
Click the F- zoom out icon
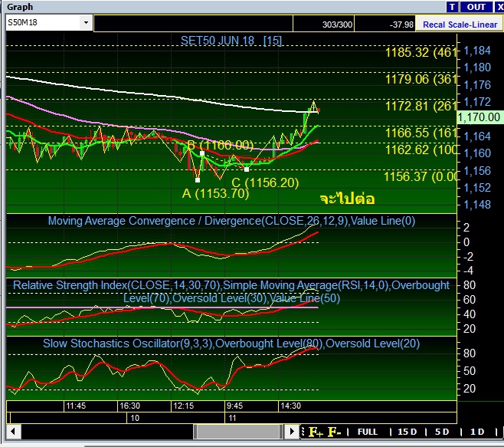(334, 432)
